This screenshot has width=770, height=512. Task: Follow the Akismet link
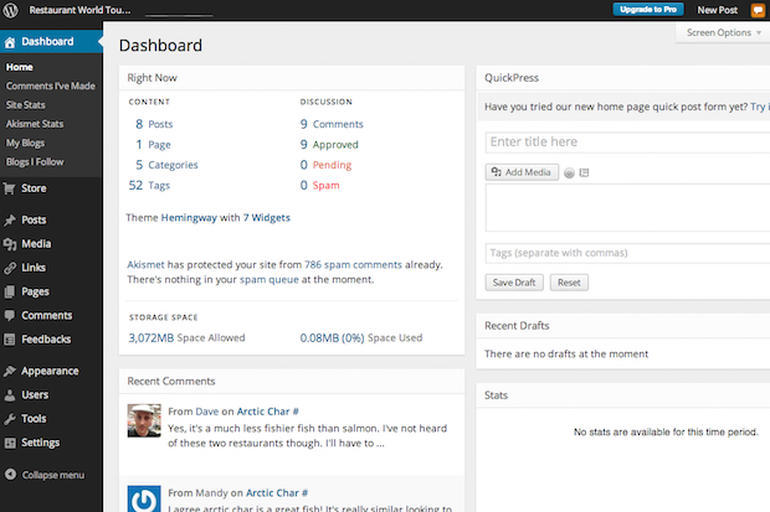click(146, 265)
